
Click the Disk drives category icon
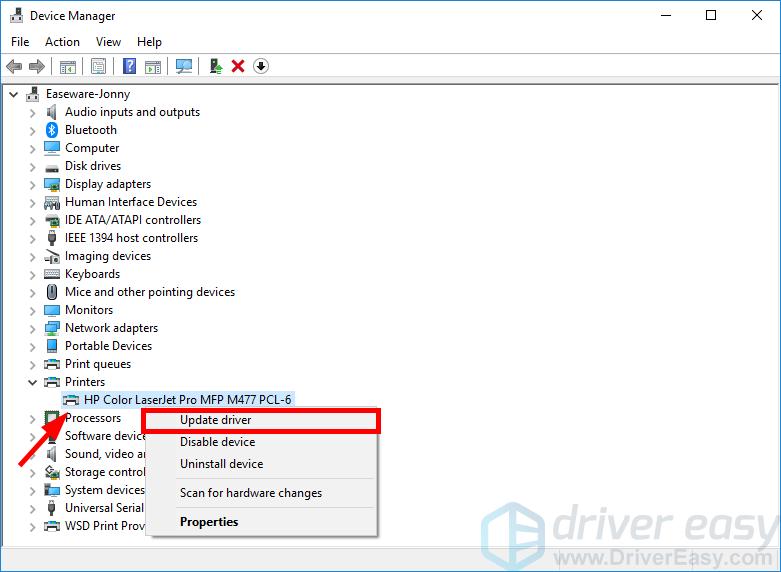(x=52, y=168)
